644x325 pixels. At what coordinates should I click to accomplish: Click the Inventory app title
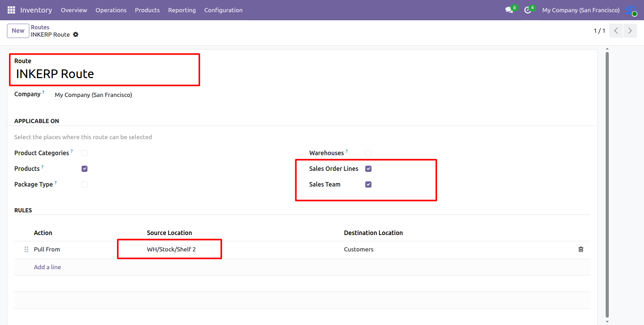coord(36,10)
